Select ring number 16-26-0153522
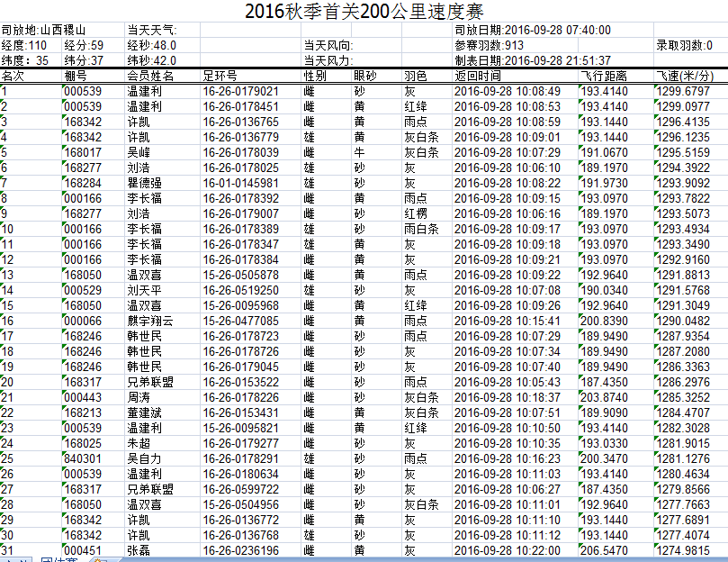This screenshot has height=562, width=728. click(240, 383)
